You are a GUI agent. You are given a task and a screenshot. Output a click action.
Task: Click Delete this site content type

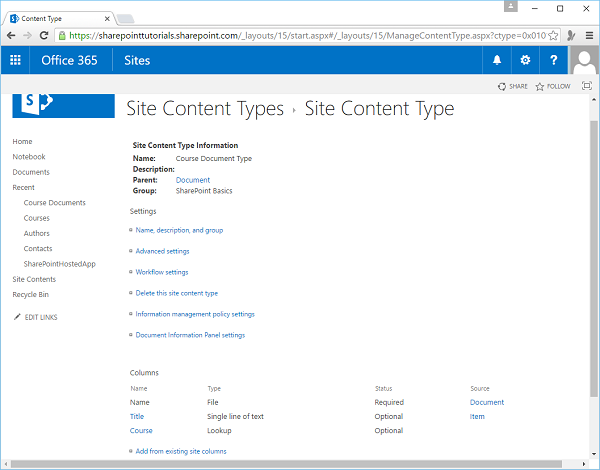[x=176, y=293]
